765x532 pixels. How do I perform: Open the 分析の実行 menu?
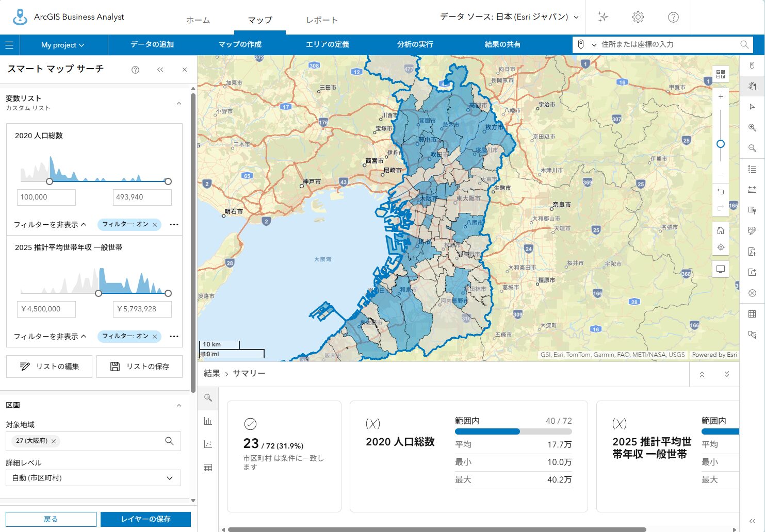click(x=415, y=44)
